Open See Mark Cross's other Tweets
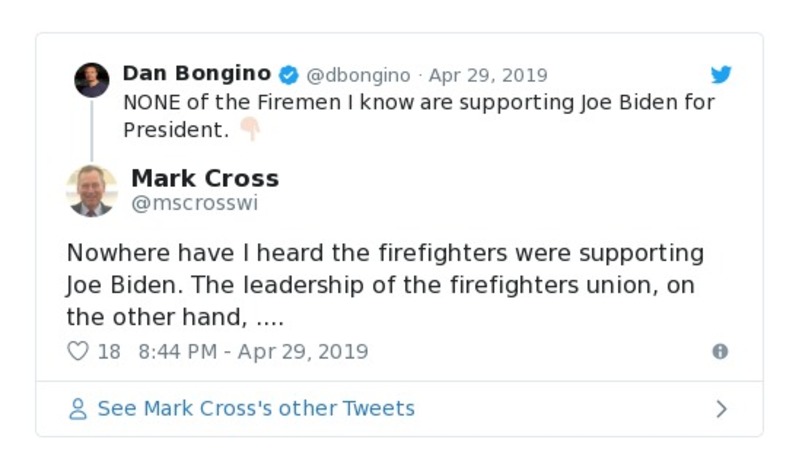This screenshot has height=468, width=799. pyautogui.click(x=255, y=409)
